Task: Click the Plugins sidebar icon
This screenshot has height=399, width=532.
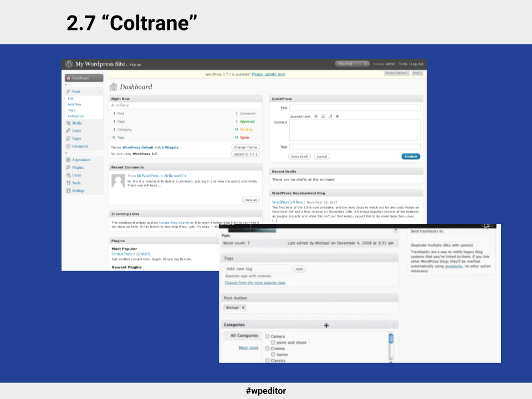Action: coord(68,167)
